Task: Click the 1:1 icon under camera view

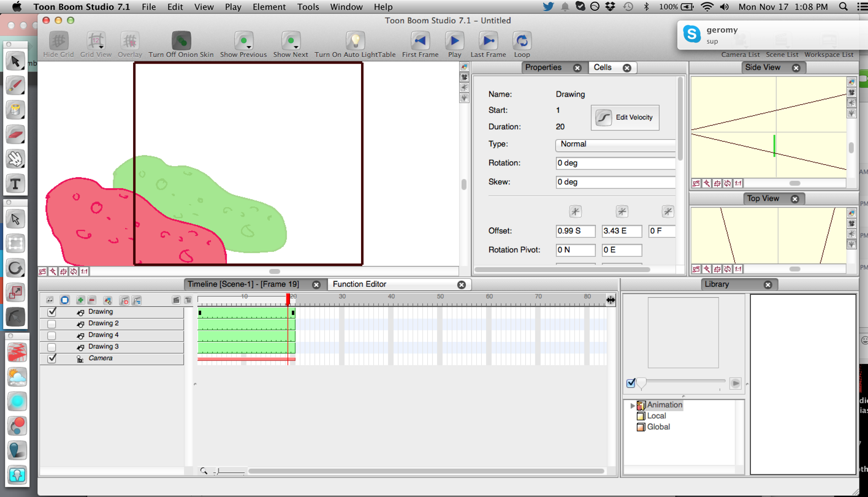Action: 85,271
